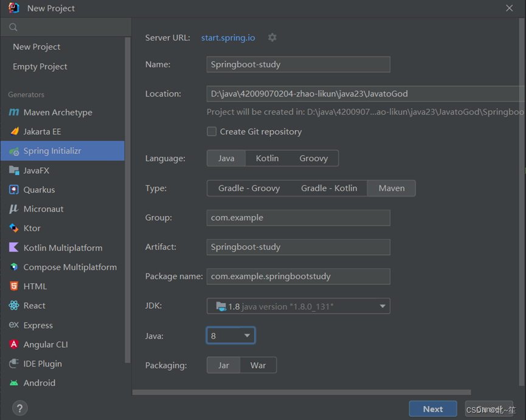Click the Express ex icon

[x=14, y=325]
